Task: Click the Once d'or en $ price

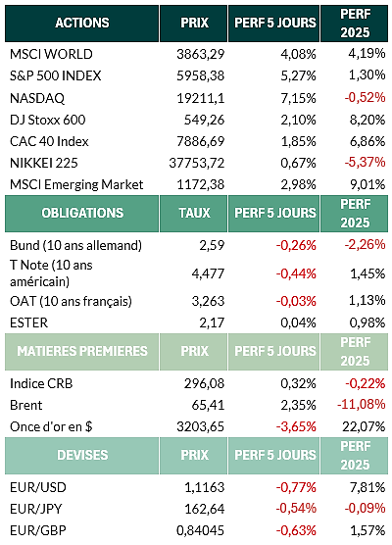Action: 201,426
